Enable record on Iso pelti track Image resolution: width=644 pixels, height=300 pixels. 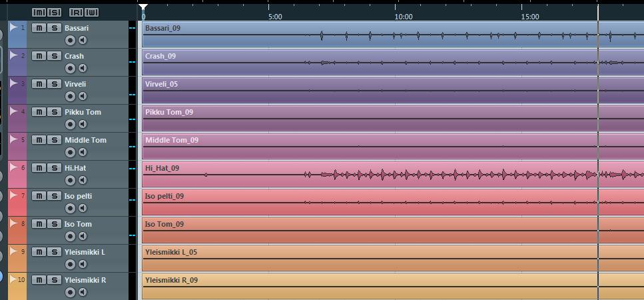pos(70,209)
